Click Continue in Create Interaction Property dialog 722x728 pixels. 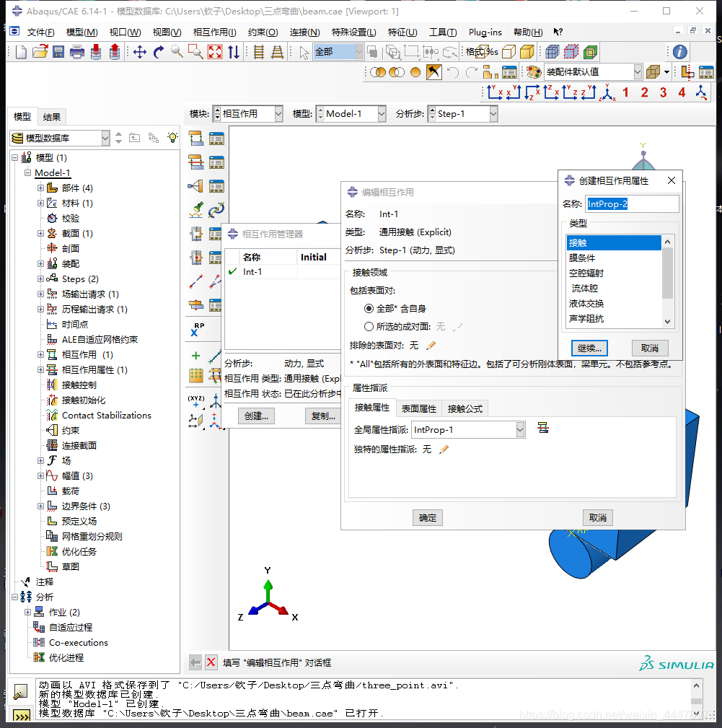pyautogui.click(x=589, y=348)
